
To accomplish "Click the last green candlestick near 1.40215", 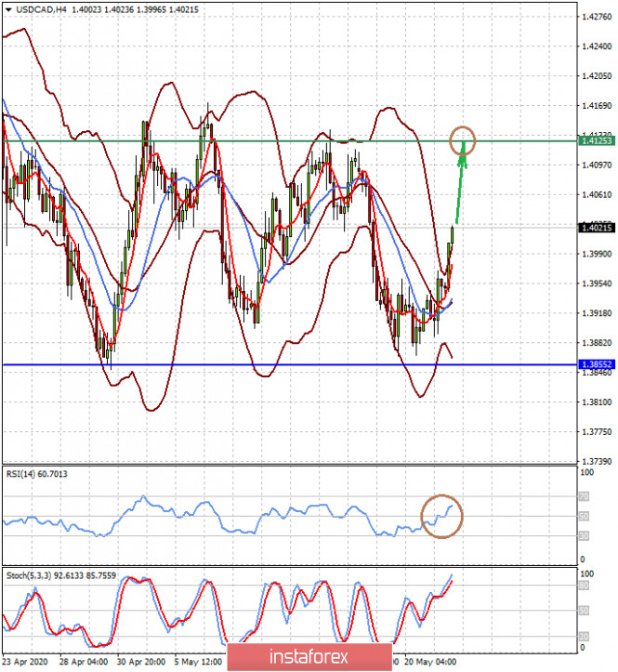I will click(453, 235).
